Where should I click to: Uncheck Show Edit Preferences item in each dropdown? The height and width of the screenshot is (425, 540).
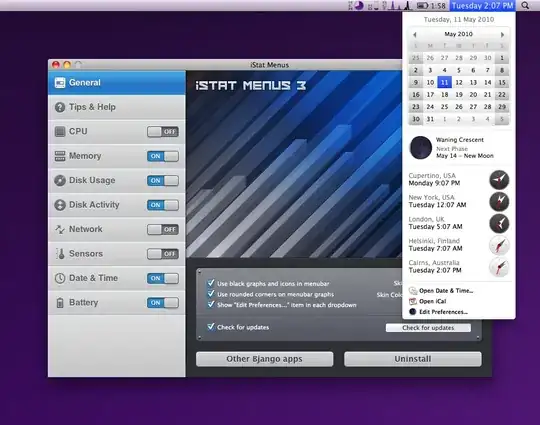coord(211,304)
